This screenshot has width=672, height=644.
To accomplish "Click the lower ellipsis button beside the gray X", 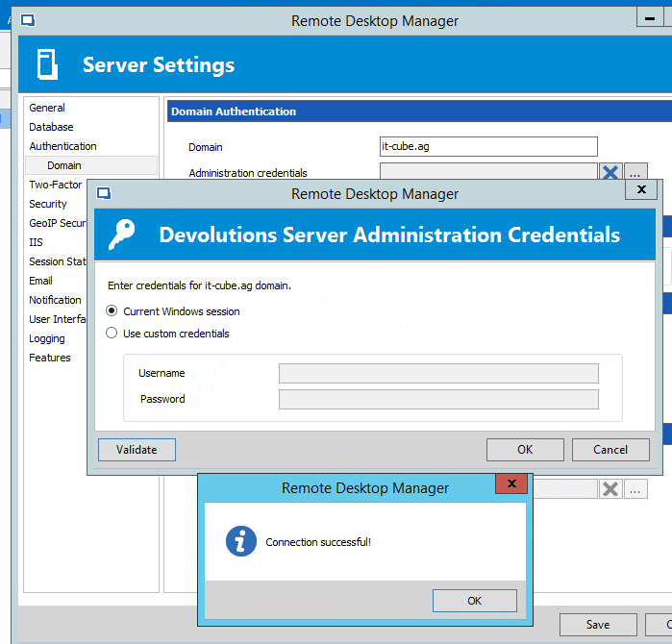I will [x=635, y=489].
